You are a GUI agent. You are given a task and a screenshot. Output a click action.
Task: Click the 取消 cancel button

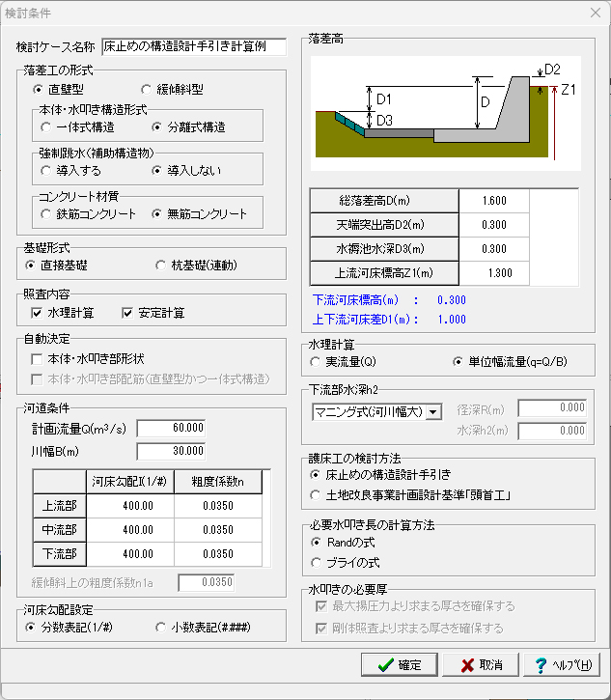coord(480,664)
